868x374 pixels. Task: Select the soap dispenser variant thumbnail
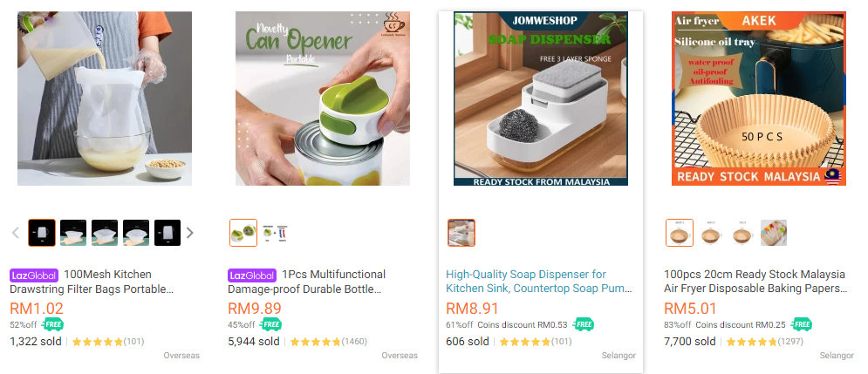tap(461, 233)
